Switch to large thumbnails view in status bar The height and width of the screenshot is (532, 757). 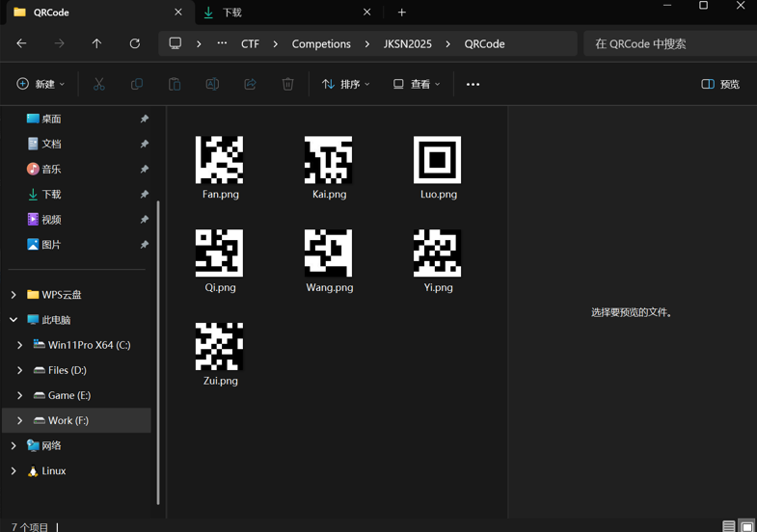click(x=746, y=526)
